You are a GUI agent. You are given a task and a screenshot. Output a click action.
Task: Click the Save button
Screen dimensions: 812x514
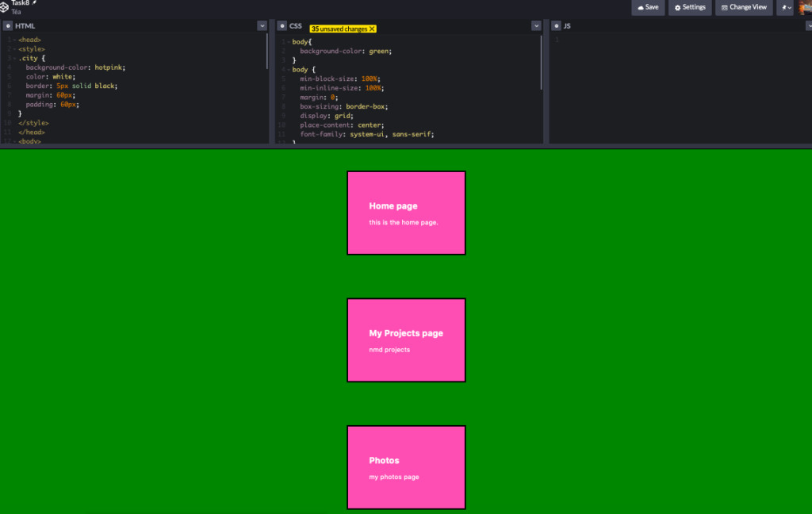[x=648, y=7]
